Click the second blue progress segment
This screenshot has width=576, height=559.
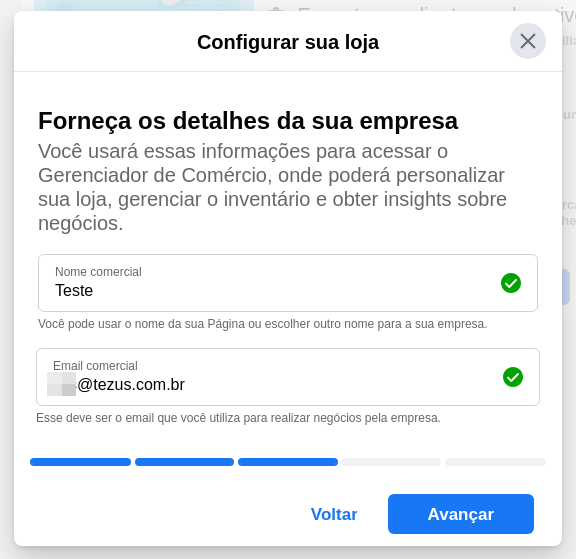[184, 462]
